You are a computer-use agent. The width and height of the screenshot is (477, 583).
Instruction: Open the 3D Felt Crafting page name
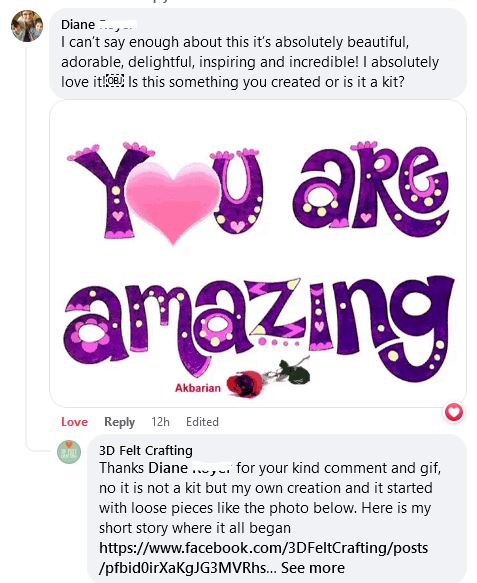tap(146, 450)
